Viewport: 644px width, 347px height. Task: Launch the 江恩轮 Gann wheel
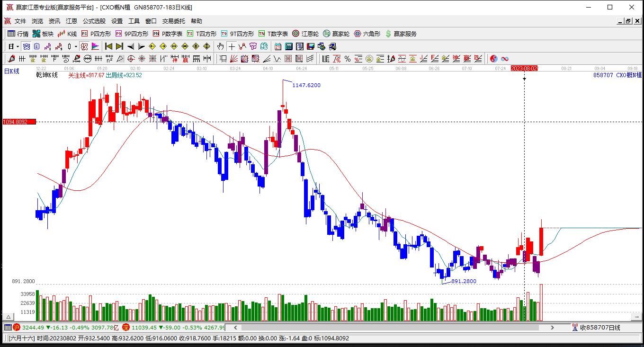tap(305, 34)
